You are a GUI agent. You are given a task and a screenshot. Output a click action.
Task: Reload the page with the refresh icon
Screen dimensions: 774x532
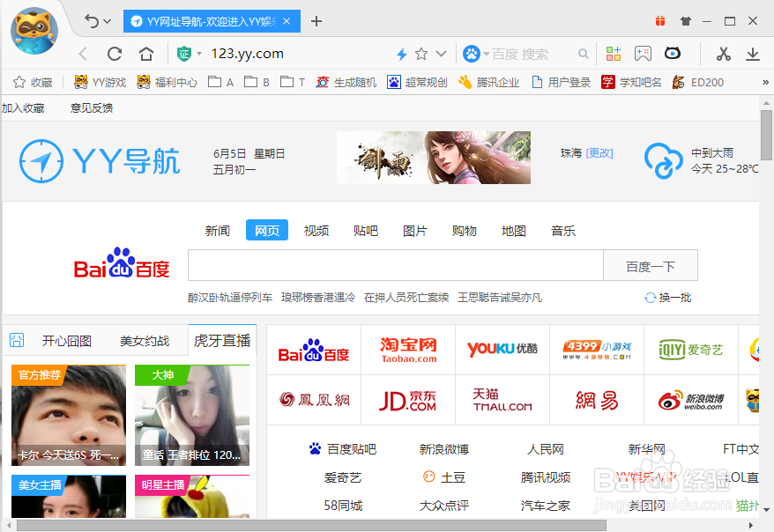click(115, 54)
